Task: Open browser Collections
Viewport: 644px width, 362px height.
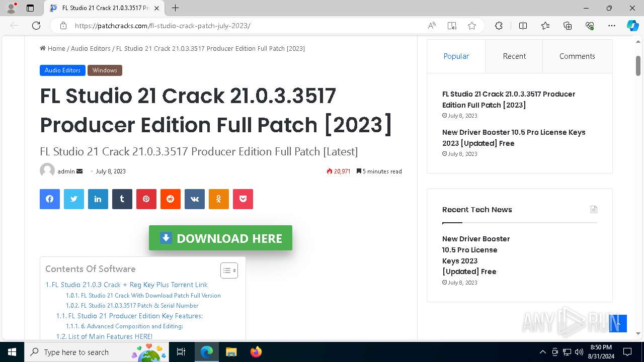Action: [568, 26]
